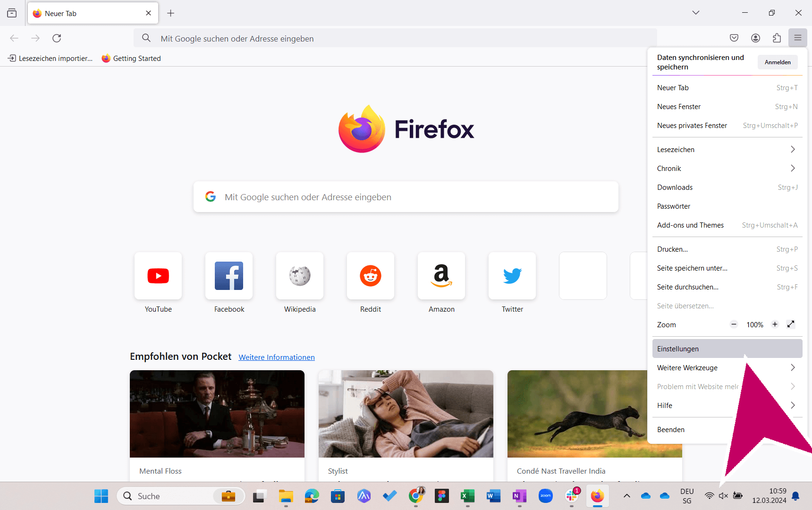Expand Weitere Werkzeuge submenu
Screen dimensions: 812x510
[727, 368]
